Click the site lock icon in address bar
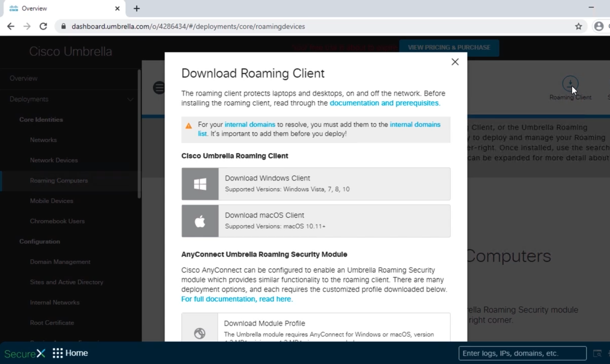610x364 pixels. (63, 26)
